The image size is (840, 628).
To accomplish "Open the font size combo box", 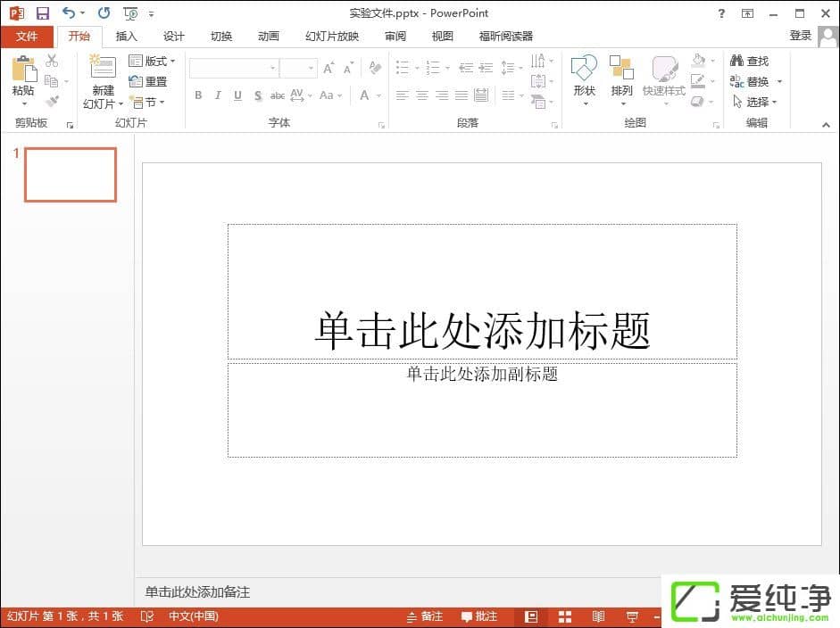I will pos(299,68).
